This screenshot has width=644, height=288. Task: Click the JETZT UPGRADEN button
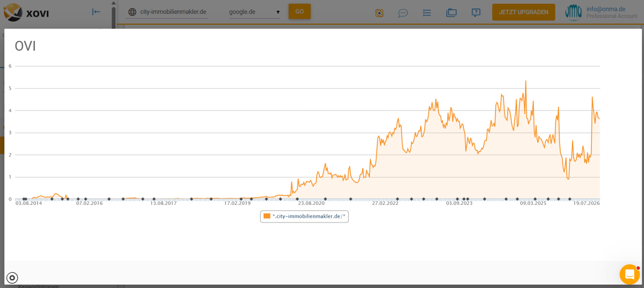pyautogui.click(x=523, y=12)
